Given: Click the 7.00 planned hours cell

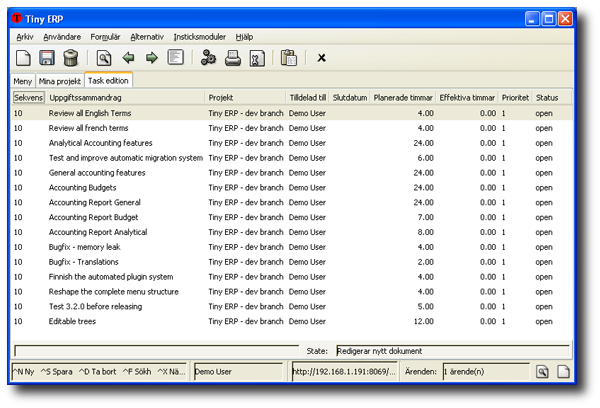Looking at the screenshot, I should pyautogui.click(x=426, y=217).
